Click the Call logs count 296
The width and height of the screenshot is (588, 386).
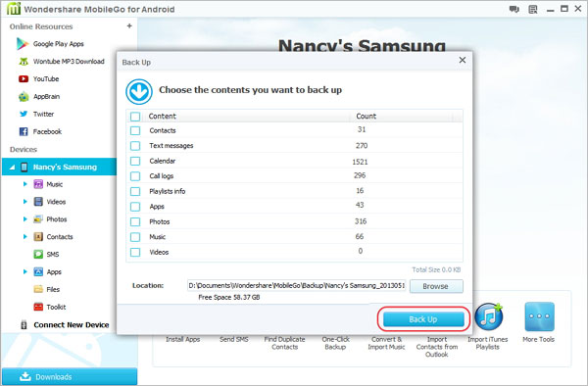coord(360,175)
